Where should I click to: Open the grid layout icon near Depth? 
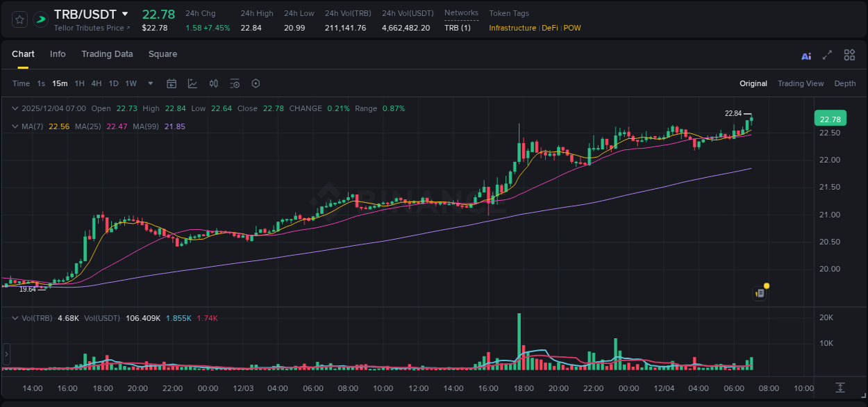tap(849, 55)
